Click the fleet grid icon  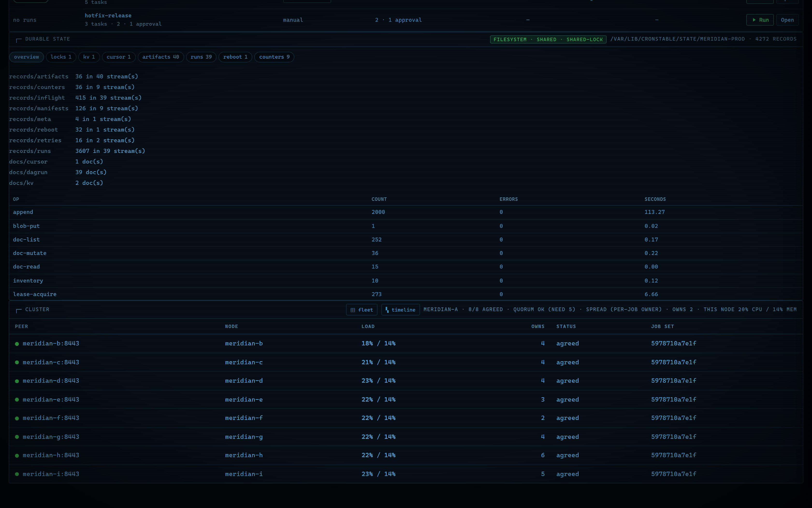click(x=353, y=310)
